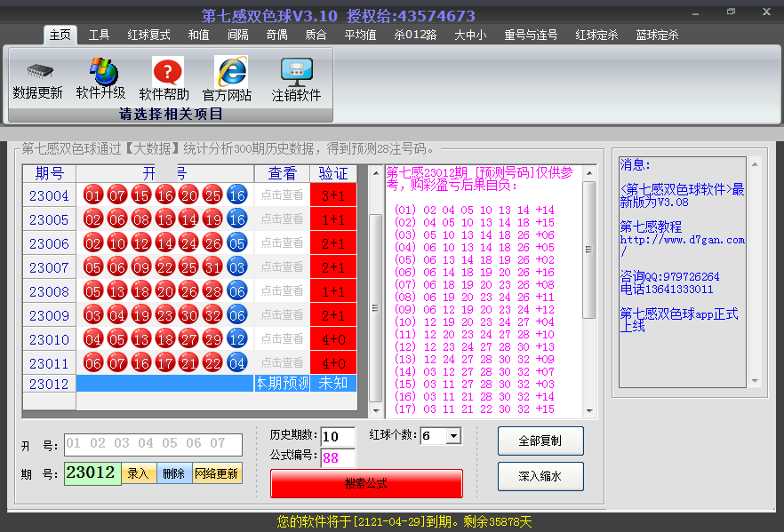Click prediction list scroll up arrow
This screenshot has height=532, width=784.
tap(589, 173)
